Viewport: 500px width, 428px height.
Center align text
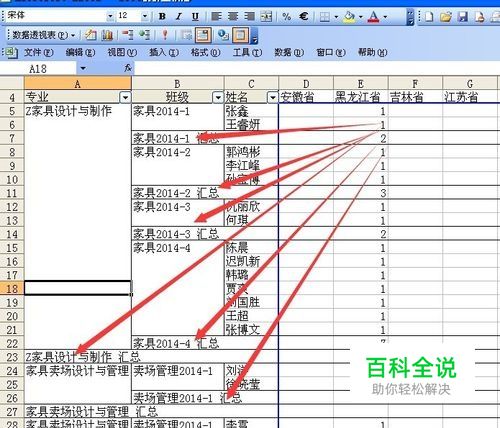[233, 16]
